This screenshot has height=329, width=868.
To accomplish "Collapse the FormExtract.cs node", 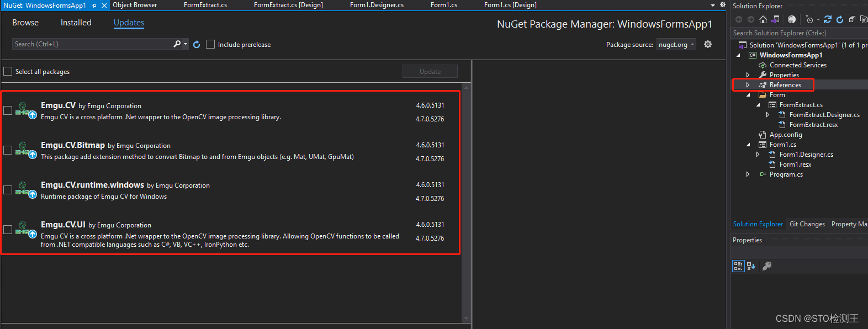I will coord(758,105).
